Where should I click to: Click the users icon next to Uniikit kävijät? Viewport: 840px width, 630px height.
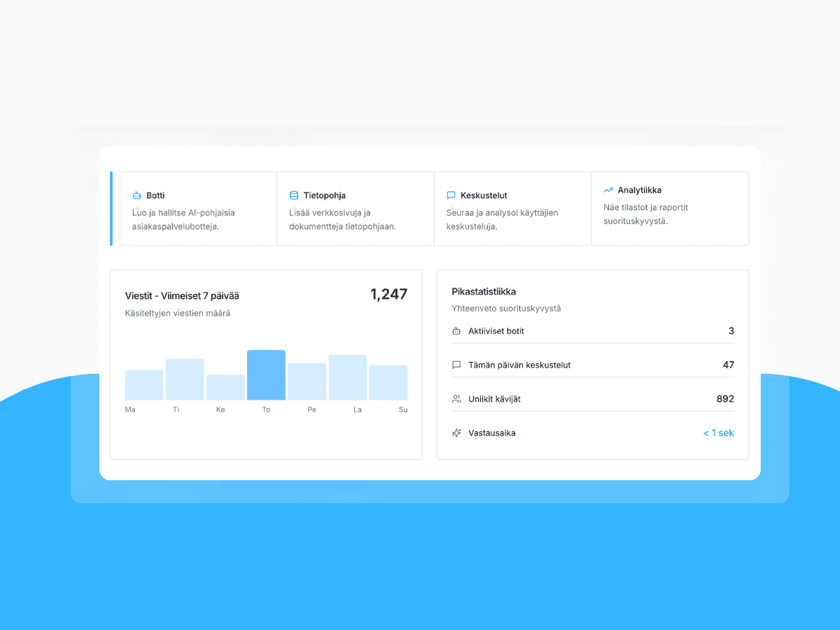(x=456, y=399)
